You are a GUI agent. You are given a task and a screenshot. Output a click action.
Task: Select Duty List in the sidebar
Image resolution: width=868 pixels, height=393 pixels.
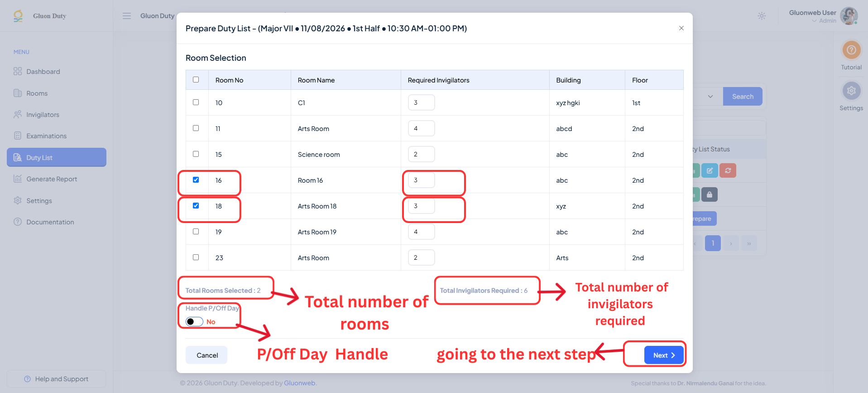tap(57, 157)
